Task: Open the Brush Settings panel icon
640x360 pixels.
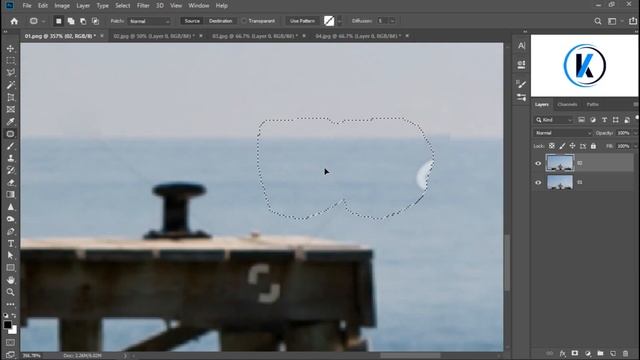Action: tap(521, 84)
